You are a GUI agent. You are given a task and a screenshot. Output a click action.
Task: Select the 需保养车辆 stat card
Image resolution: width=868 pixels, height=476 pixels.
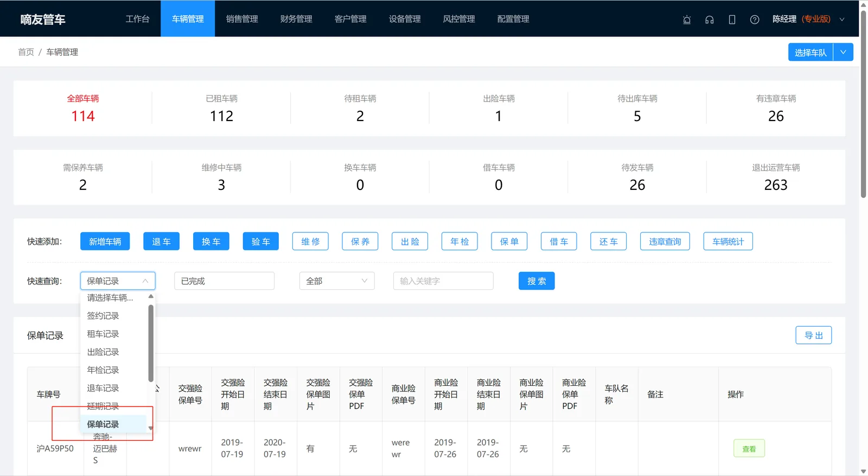coord(83,177)
